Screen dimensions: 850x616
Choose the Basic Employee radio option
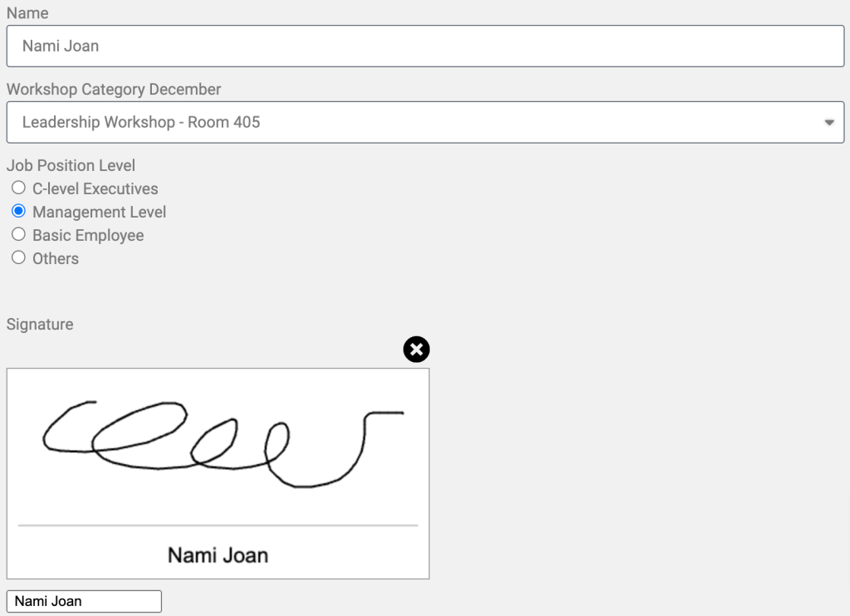(x=18, y=234)
